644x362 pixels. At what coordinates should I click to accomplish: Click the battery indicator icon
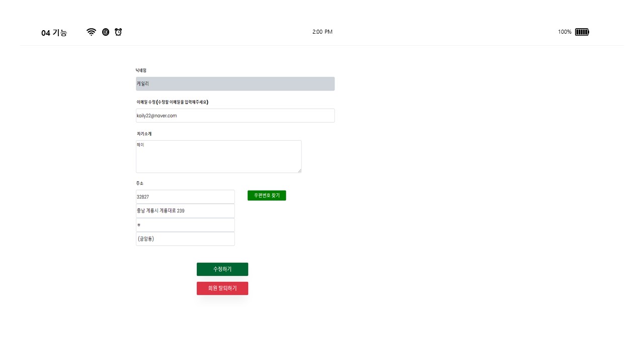coord(582,32)
